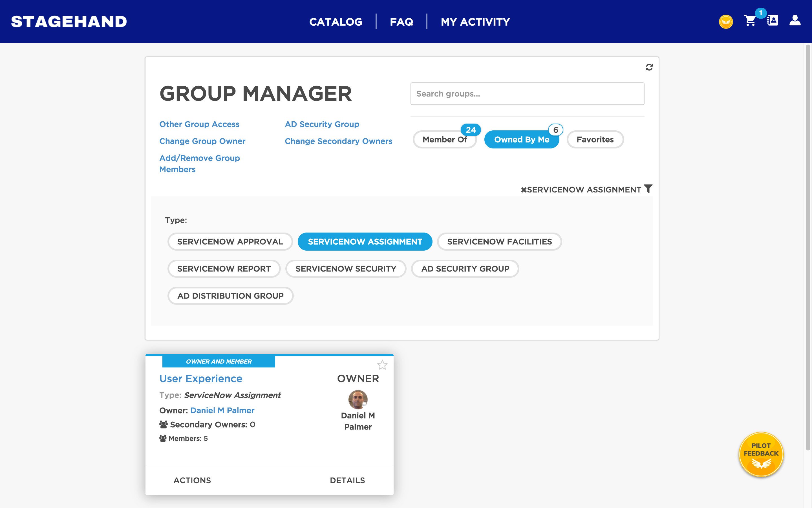Open the FAQ page
The width and height of the screenshot is (812, 508).
401,22
